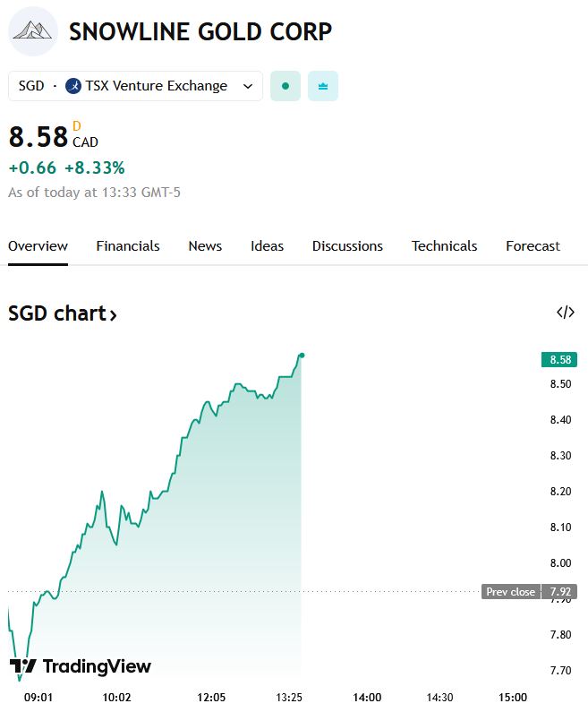
Task: Click the 8.58 current price label
Action: click(560, 360)
